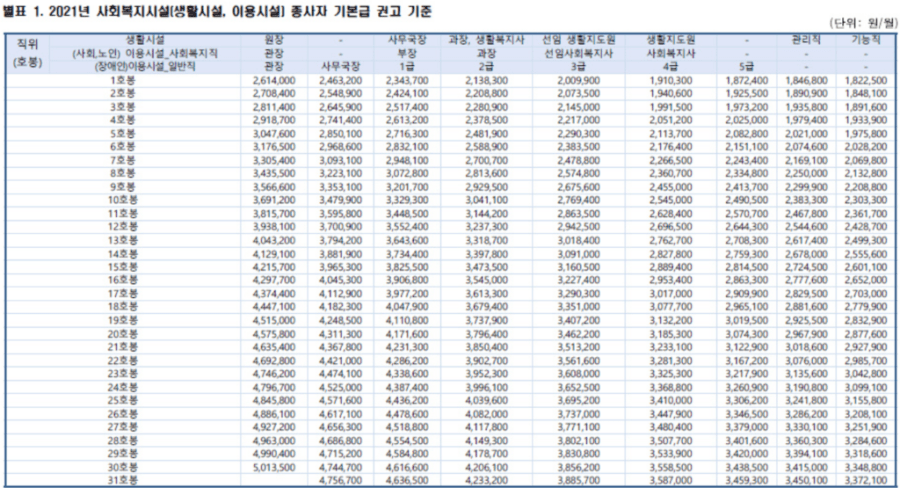Click the value 2,545,000 in 10호봉 row
Screen dimensions: 900x488
pos(670,200)
